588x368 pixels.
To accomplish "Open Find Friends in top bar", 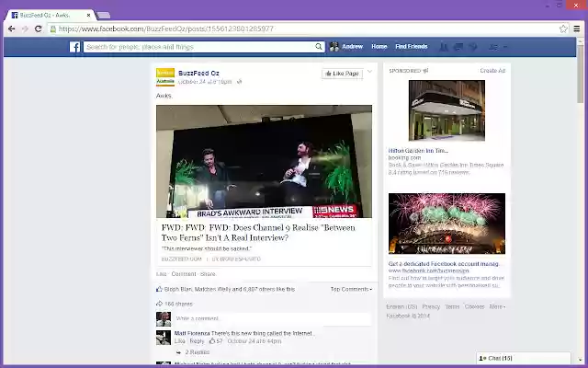I will point(412,47).
